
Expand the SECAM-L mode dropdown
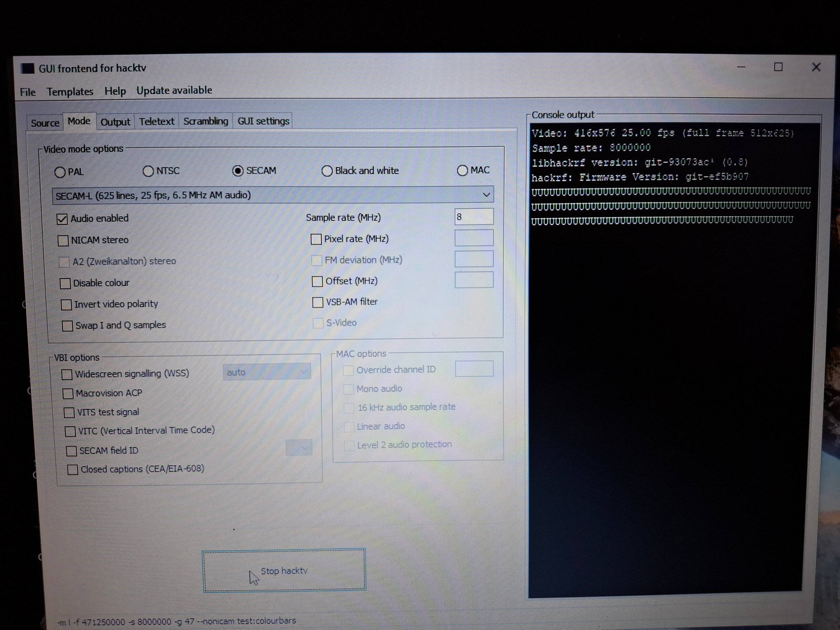pos(486,195)
